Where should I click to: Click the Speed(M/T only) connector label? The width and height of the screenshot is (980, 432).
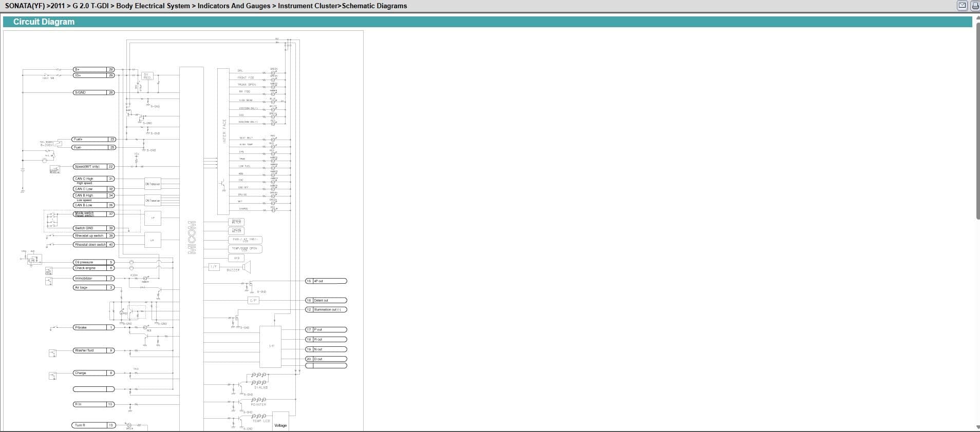pyautogui.click(x=90, y=167)
